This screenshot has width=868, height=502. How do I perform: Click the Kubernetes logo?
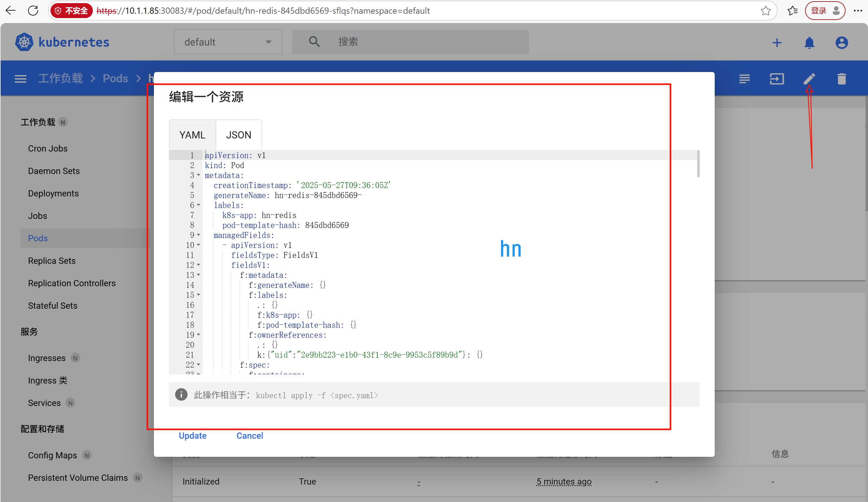coord(24,42)
